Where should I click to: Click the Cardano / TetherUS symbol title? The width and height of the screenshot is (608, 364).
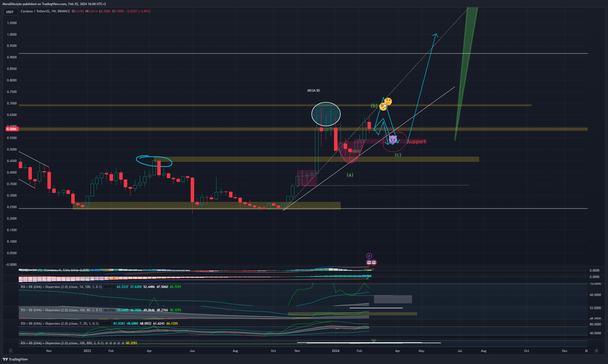pyautogui.click(x=35, y=11)
